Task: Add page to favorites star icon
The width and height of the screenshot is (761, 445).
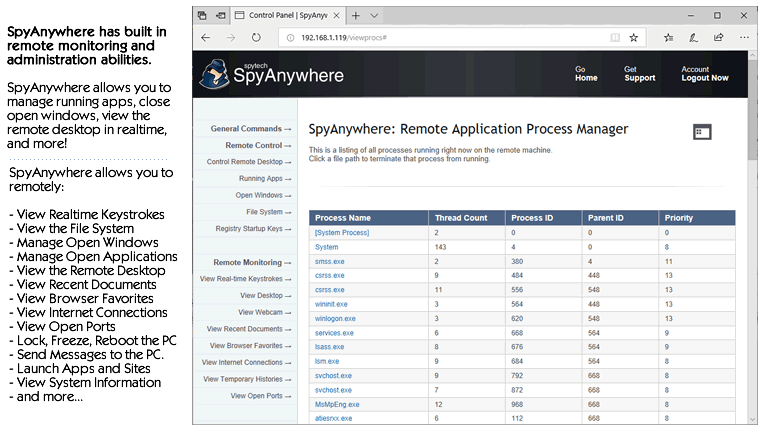Action: 633,37
